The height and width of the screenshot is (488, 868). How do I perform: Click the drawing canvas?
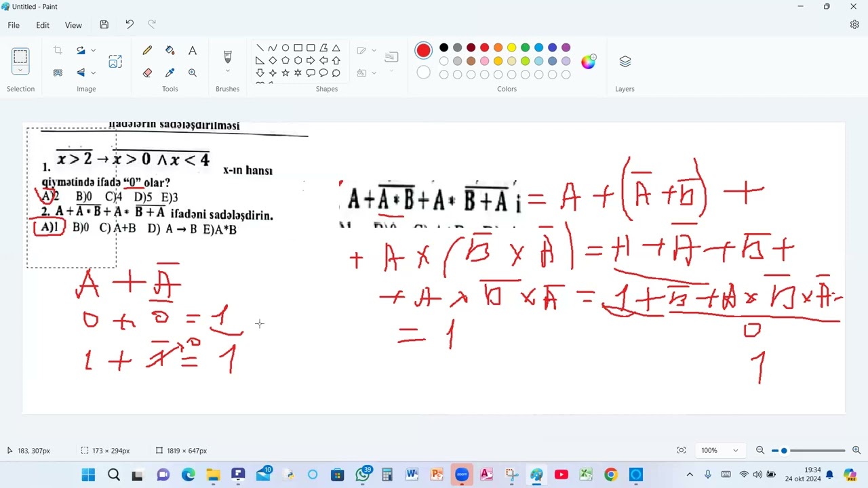pos(434,268)
